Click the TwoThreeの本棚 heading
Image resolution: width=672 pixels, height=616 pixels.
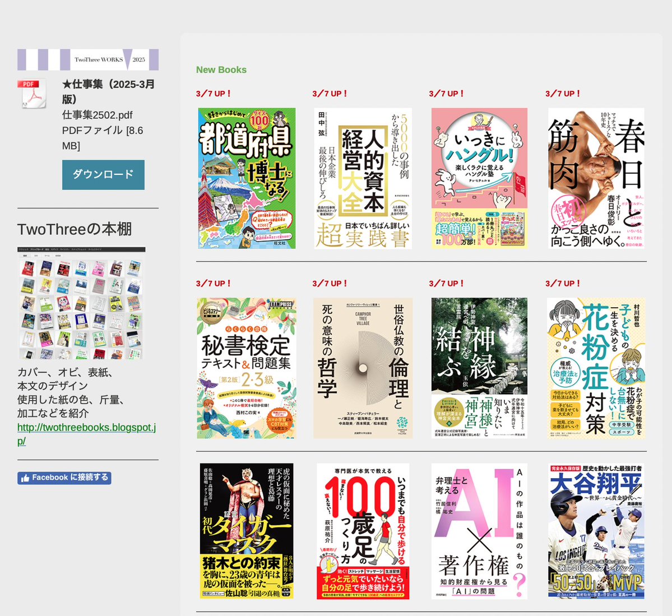[75, 229]
